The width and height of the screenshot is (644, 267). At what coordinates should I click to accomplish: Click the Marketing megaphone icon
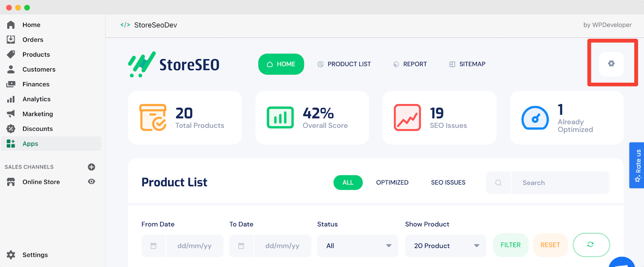coord(11,114)
